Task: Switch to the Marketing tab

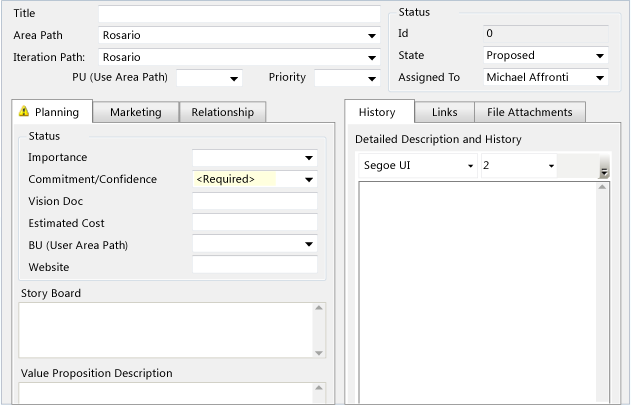Action: click(x=136, y=112)
